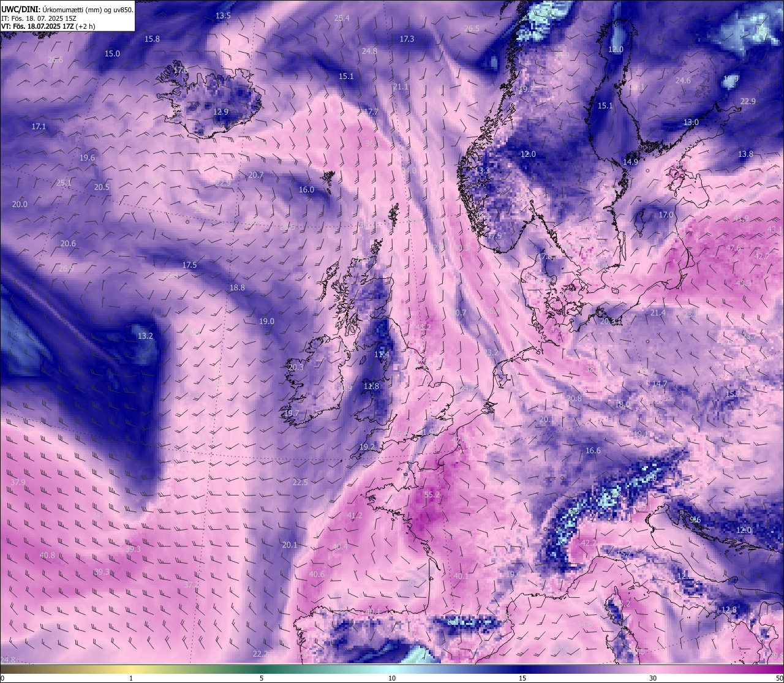Click the 16.0 value near the Faroe Islands
Viewport: 784px width, 683px height.
pos(306,189)
